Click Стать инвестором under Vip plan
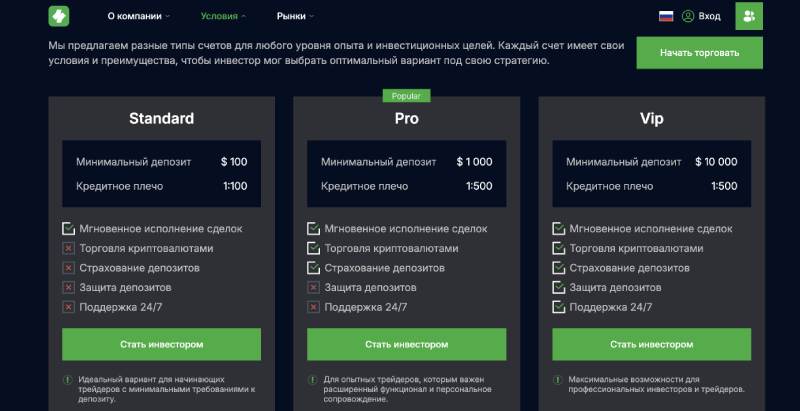The image size is (800, 411). pyautogui.click(x=651, y=344)
